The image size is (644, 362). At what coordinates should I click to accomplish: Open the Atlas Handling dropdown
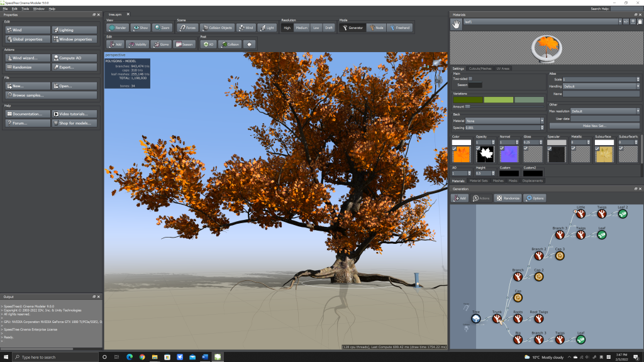point(601,86)
